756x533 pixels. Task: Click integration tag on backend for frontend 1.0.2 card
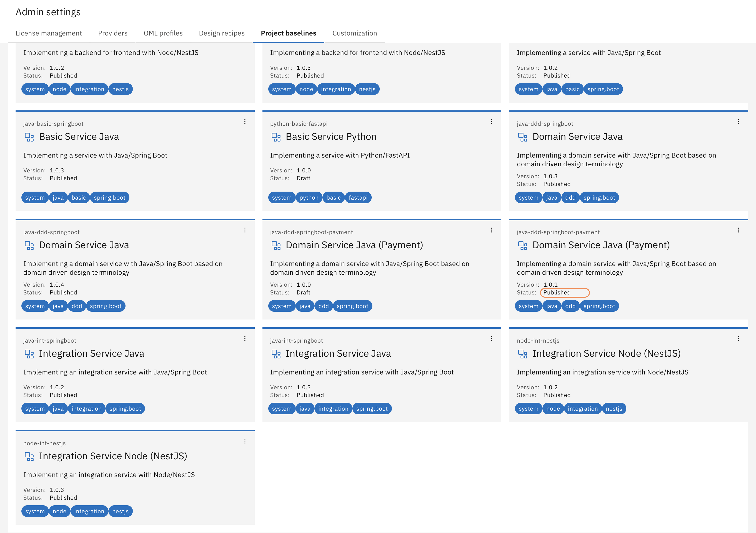click(x=89, y=89)
